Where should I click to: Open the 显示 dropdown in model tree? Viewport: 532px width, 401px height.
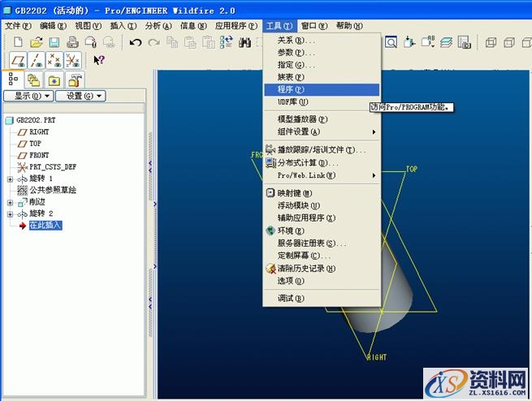[28, 96]
